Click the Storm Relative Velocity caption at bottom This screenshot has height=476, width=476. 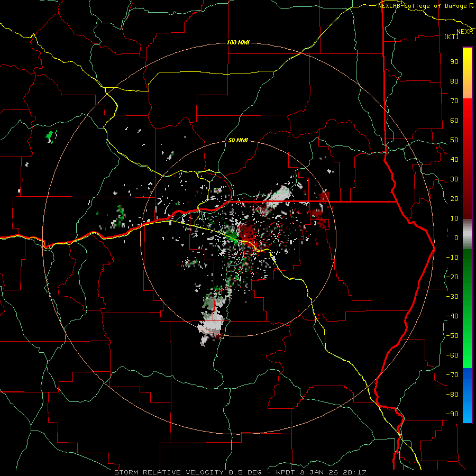pyautogui.click(x=240, y=472)
